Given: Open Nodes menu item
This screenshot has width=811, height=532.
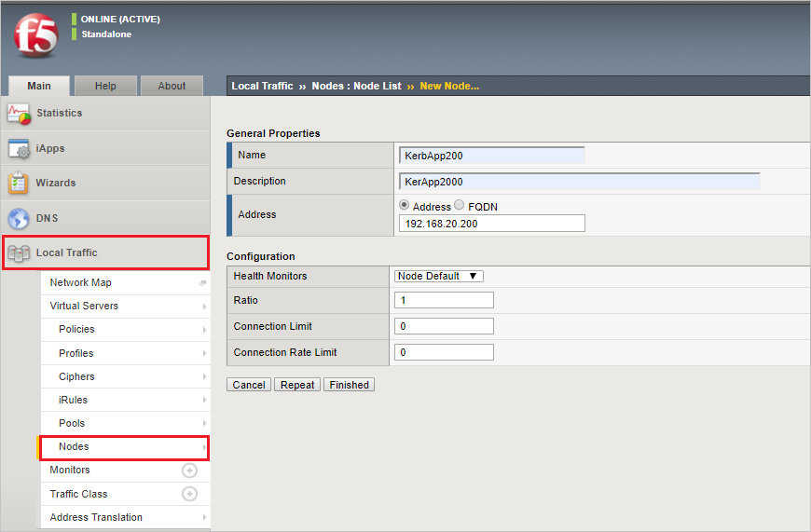Looking at the screenshot, I should click(125, 446).
